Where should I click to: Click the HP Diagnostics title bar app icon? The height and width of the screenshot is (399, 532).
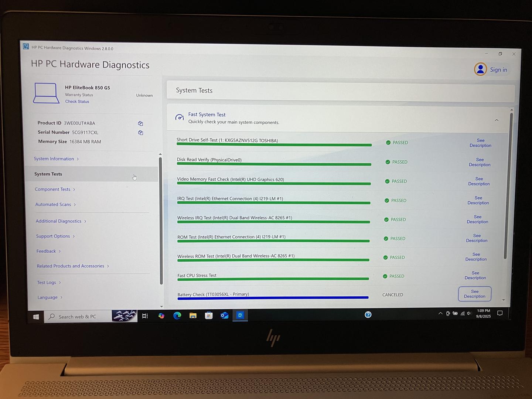point(26,47)
